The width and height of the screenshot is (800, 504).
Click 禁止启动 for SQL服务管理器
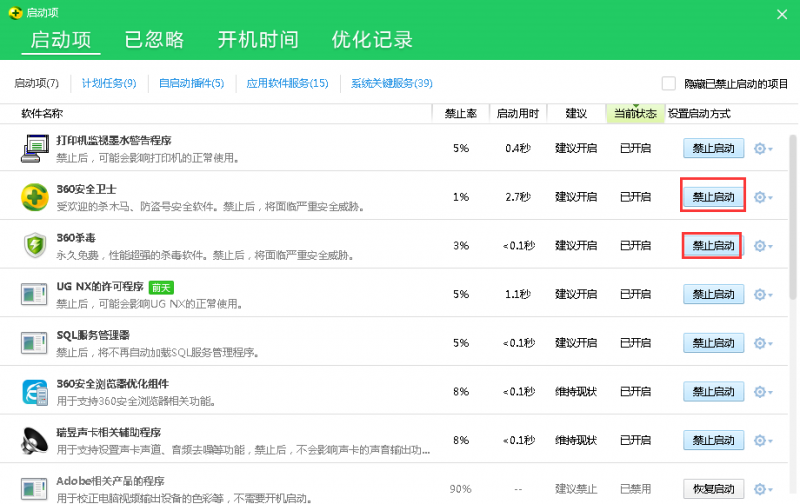(x=713, y=343)
